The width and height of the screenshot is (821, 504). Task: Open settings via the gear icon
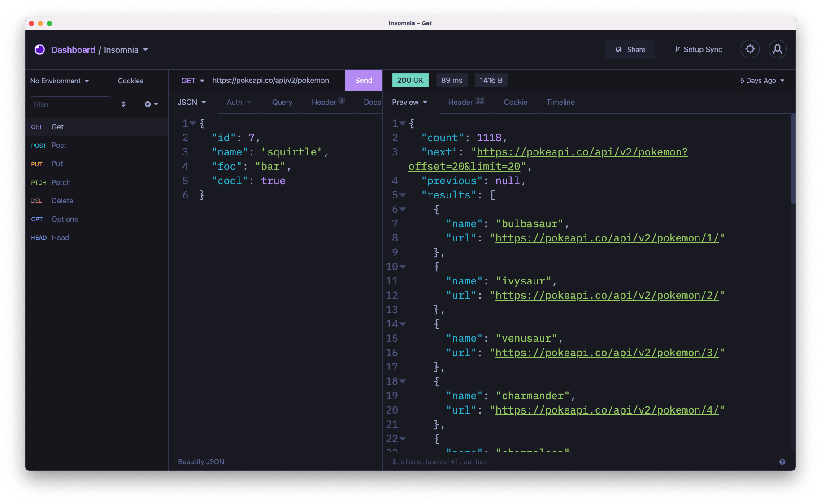click(750, 49)
